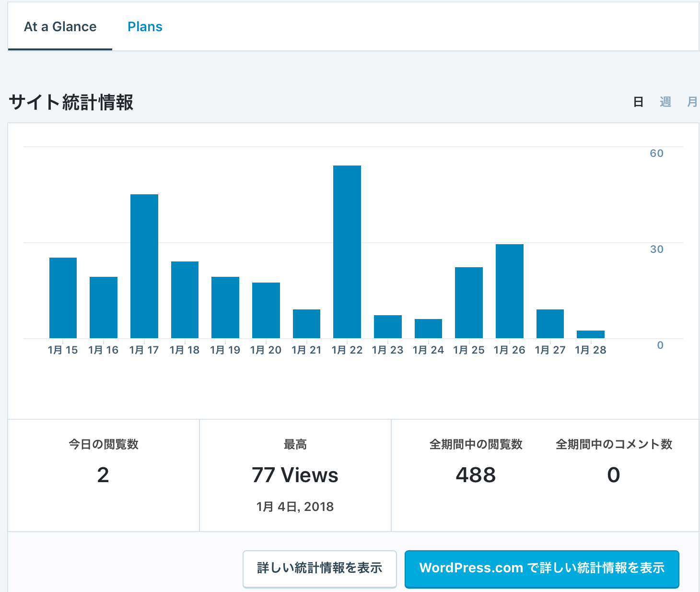Switch stats to 週 (week) view
Image resolution: width=700 pixels, height=592 pixels.
click(665, 102)
